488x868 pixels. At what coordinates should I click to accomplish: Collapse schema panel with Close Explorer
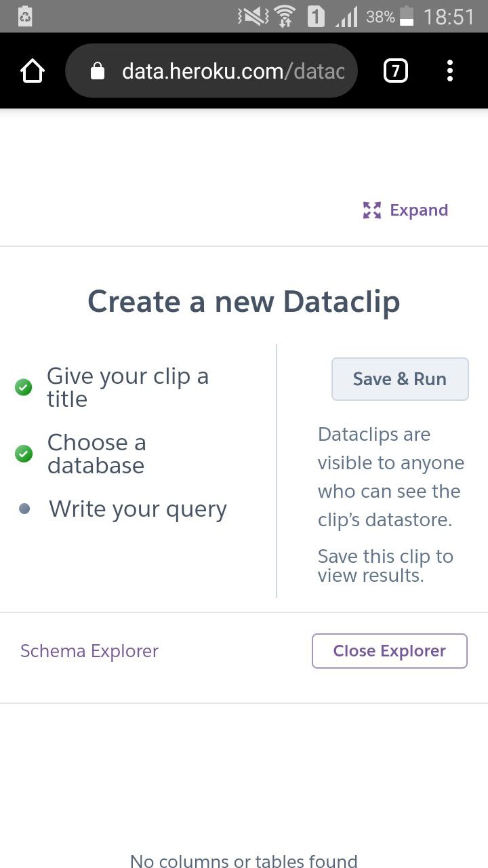(x=389, y=651)
